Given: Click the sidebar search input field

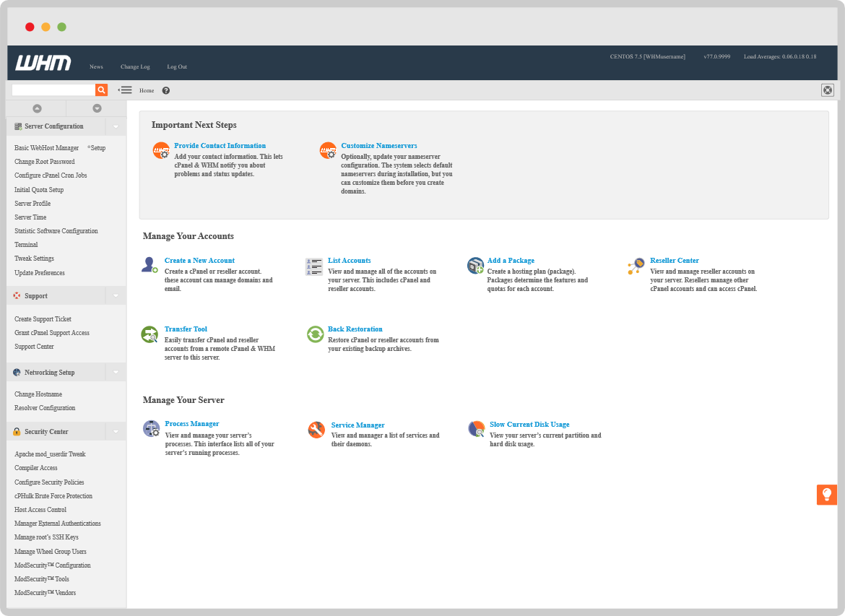Looking at the screenshot, I should pos(53,90).
